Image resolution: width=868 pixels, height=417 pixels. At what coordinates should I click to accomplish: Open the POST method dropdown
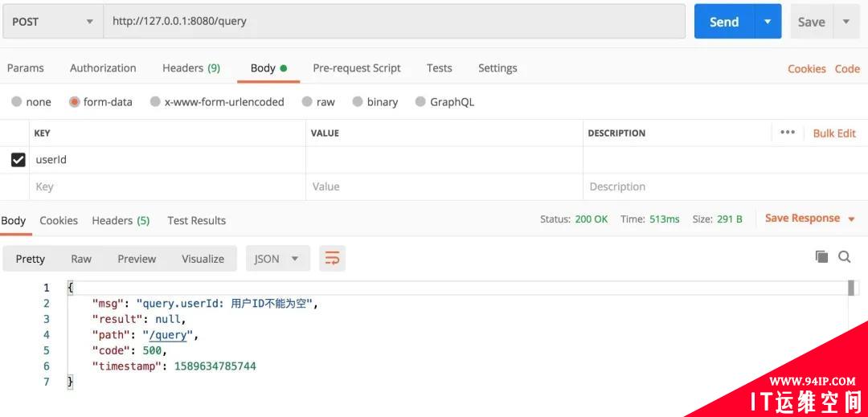pos(53,22)
